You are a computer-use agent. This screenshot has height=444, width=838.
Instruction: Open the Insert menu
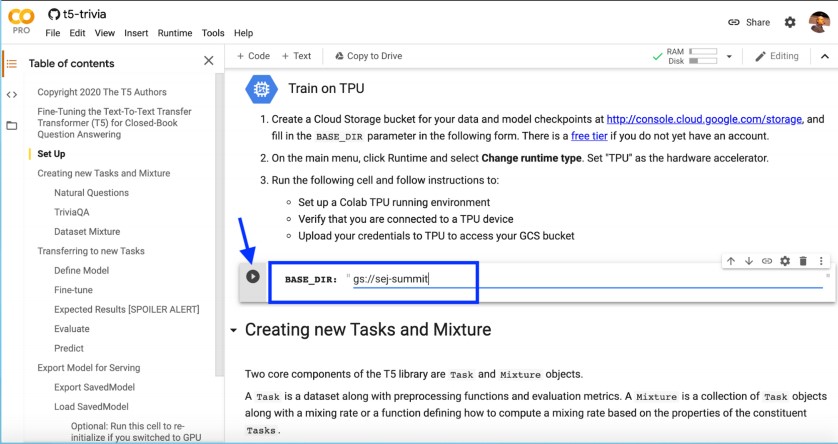pyautogui.click(x=136, y=33)
